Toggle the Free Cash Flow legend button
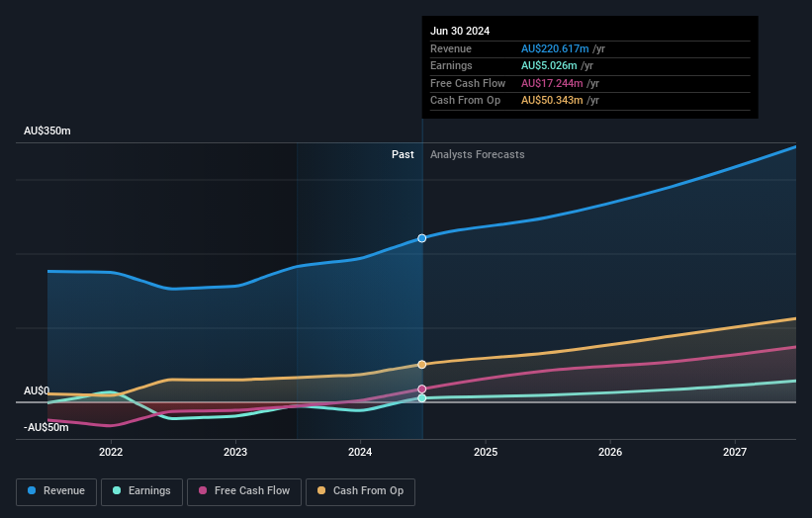 [244, 491]
